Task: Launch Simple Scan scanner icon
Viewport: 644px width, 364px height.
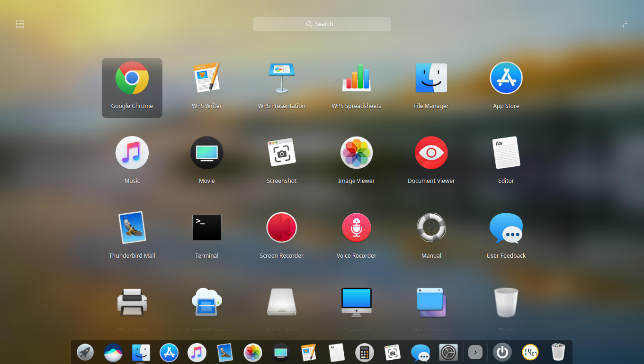Action: [282, 303]
